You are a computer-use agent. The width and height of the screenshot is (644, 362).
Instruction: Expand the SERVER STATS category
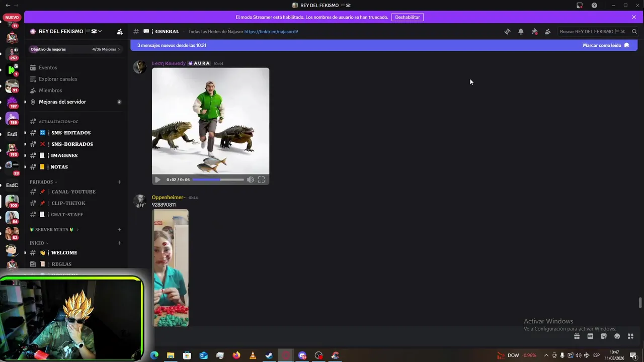coord(54,230)
